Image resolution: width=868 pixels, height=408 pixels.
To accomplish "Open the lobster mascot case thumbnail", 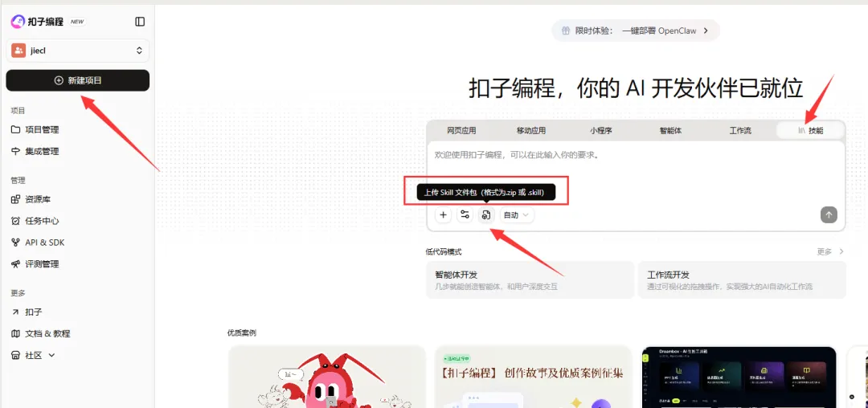I will [327, 377].
